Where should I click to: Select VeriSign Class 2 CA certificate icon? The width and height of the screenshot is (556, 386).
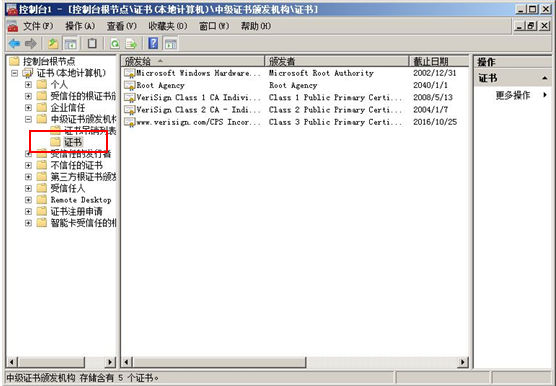point(130,110)
